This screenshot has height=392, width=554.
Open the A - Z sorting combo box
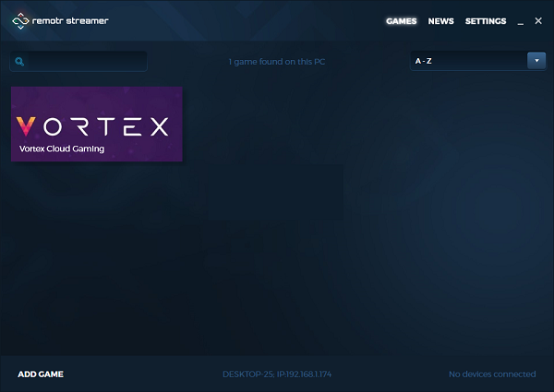(468, 61)
